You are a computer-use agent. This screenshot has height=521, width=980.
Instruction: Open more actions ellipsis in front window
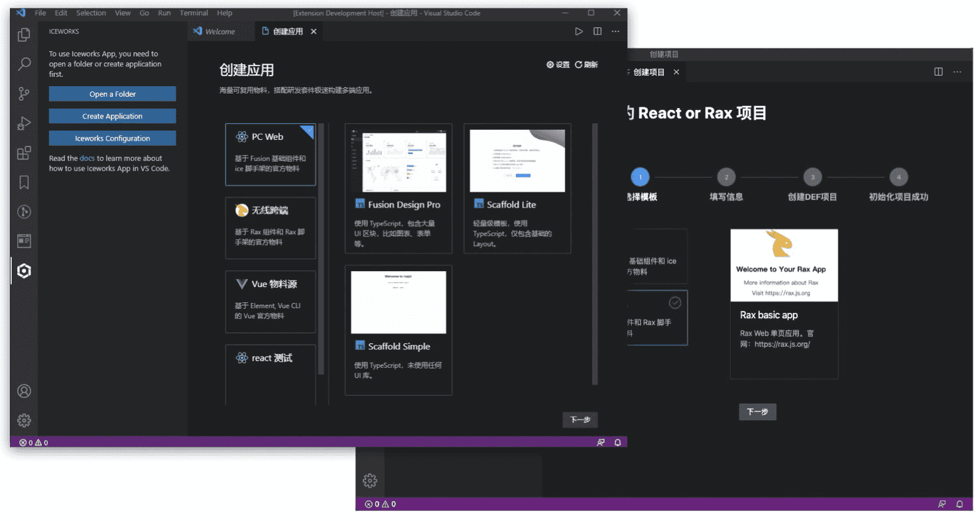point(615,31)
